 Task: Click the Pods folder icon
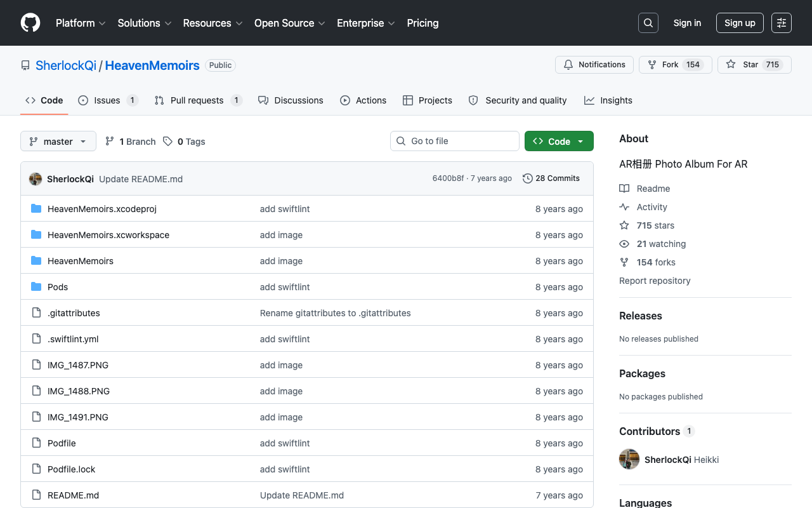(36, 287)
